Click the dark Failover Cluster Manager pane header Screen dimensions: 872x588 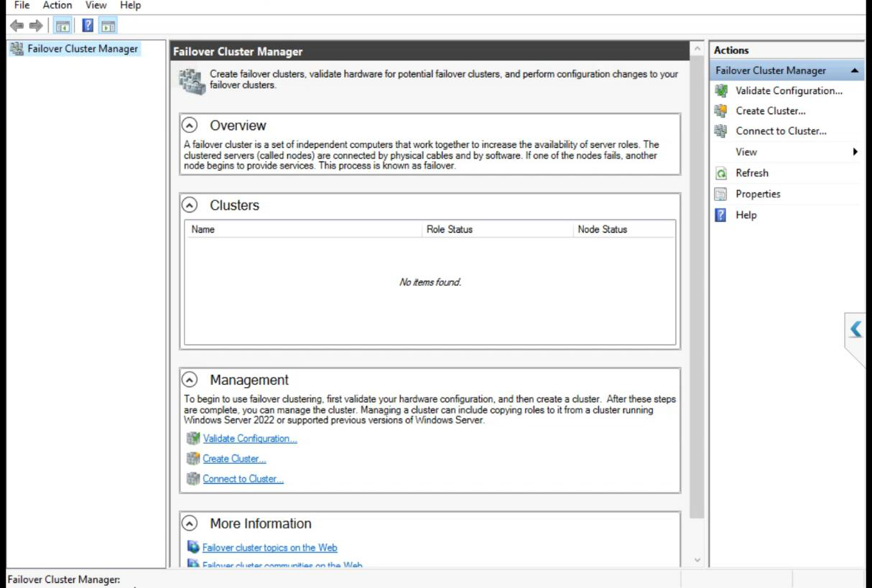point(430,52)
